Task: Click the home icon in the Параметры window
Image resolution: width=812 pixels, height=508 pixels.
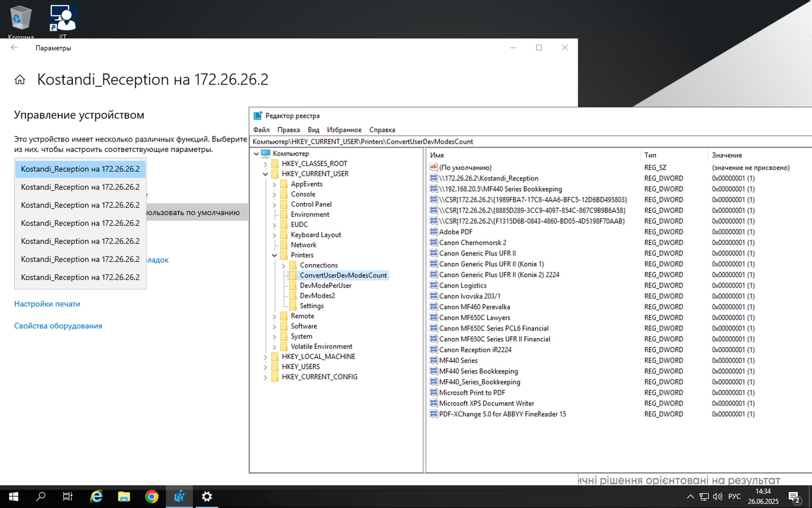Action: [x=19, y=79]
